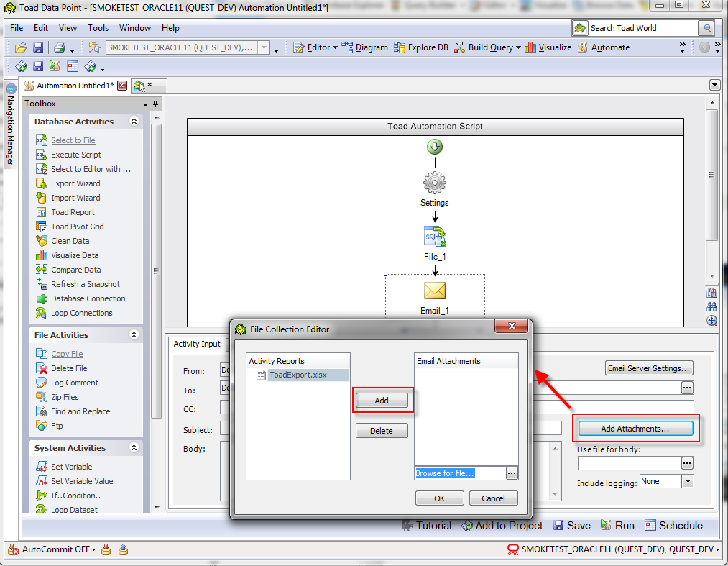This screenshot has height=566, width=728.
Task: Open the Window menu
Action: point(135,28)
